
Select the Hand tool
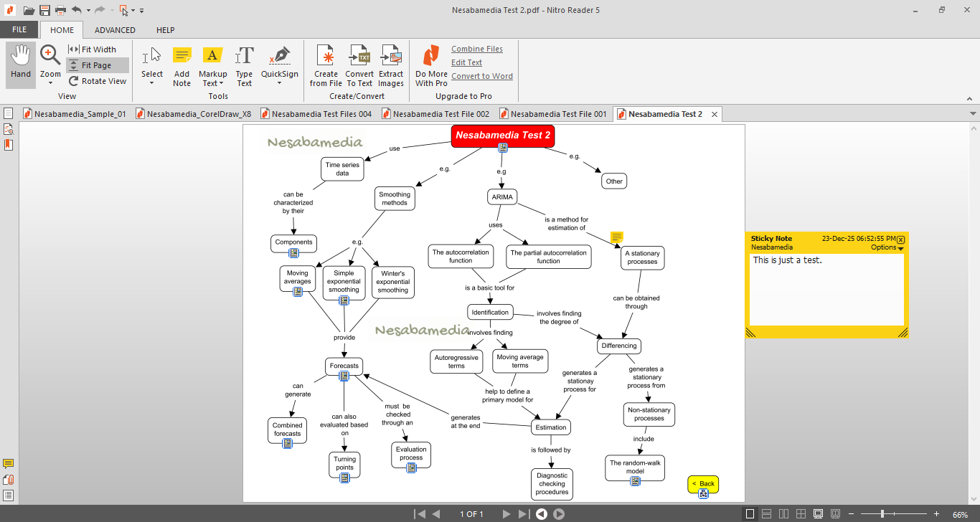(21, 64)
